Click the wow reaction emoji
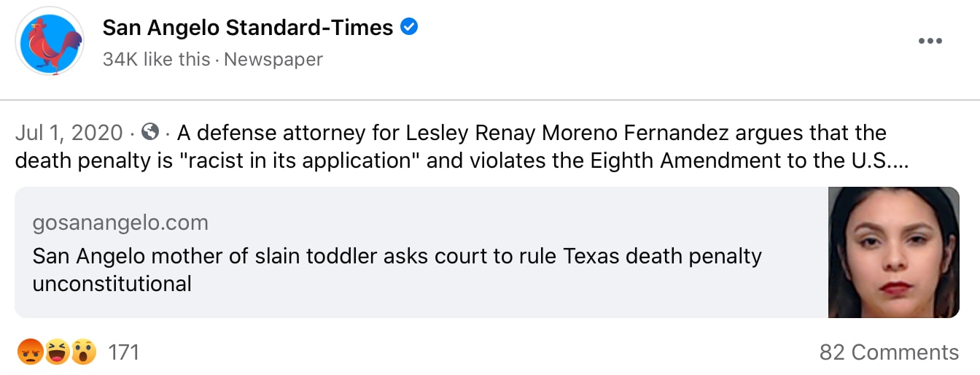 click(x=83, y=353)
